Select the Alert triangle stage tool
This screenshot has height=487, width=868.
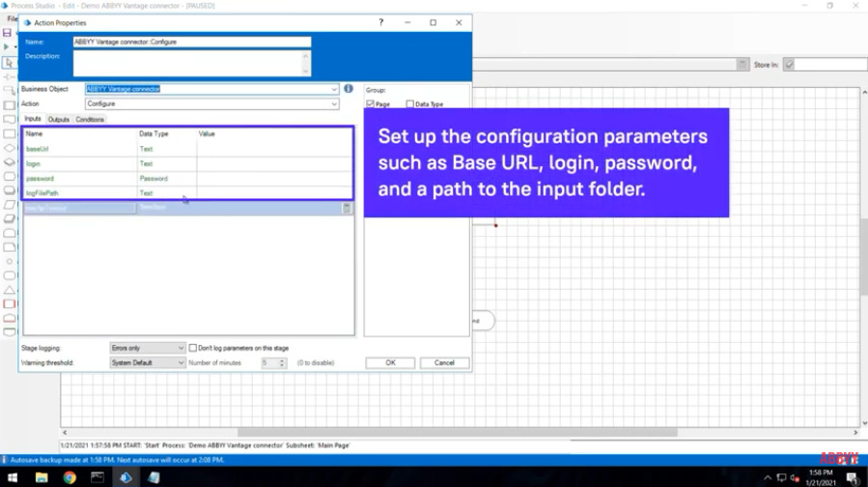10,290
